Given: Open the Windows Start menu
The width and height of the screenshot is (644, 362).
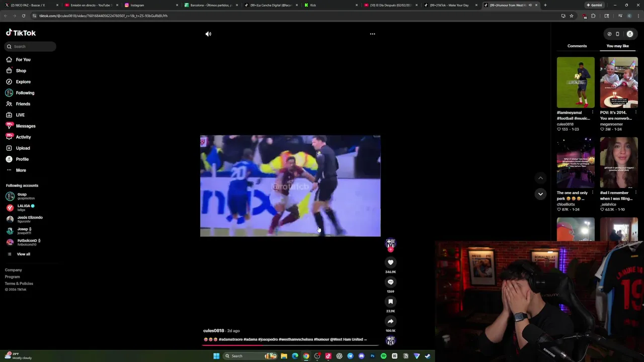Looking at the screenshot, I should pyautogui.click(x=216, y=356).
